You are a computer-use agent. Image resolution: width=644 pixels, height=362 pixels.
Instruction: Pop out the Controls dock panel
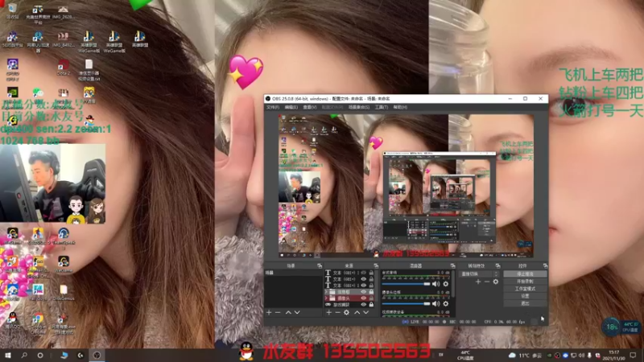(x=545, y=266)
